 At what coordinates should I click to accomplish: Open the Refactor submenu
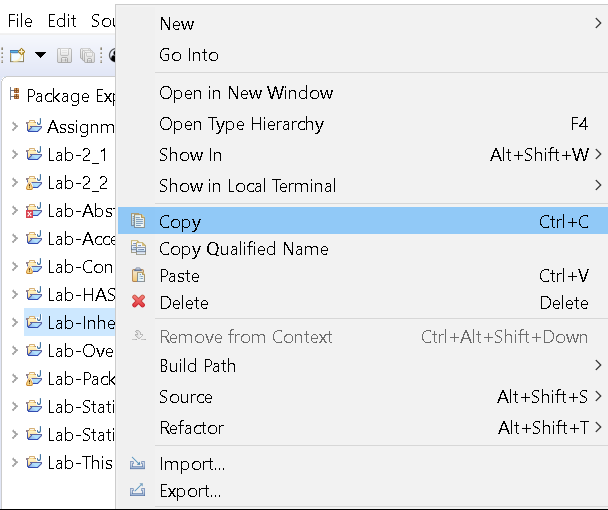point(363,428)
